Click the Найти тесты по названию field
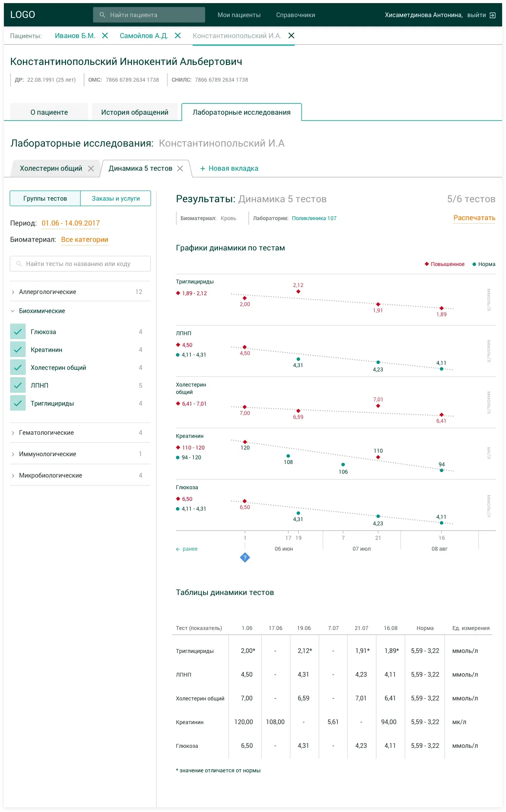The height and width of the screenshot is (812, 506). pyautogui.click(x=80, y=264)
